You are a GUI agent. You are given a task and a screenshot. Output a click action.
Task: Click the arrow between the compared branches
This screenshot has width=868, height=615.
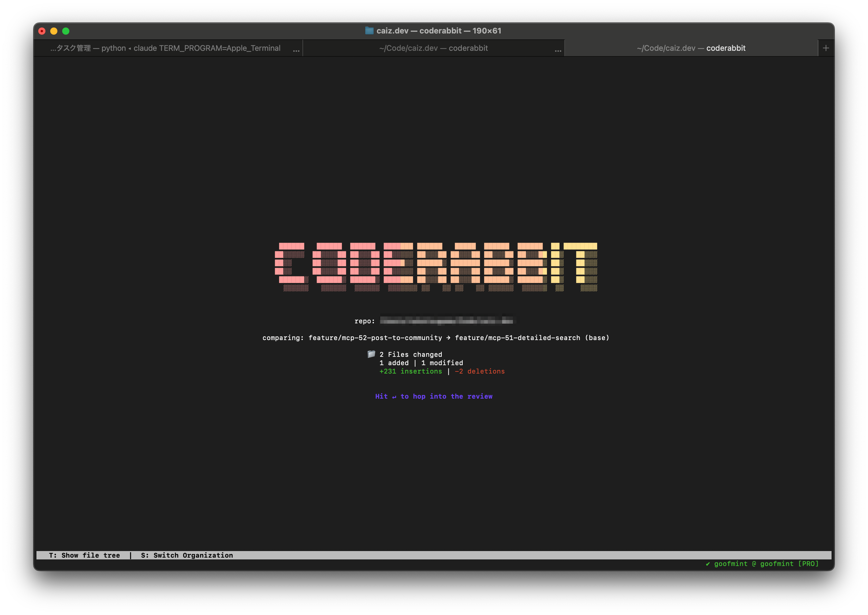click(x=449, y=337)
